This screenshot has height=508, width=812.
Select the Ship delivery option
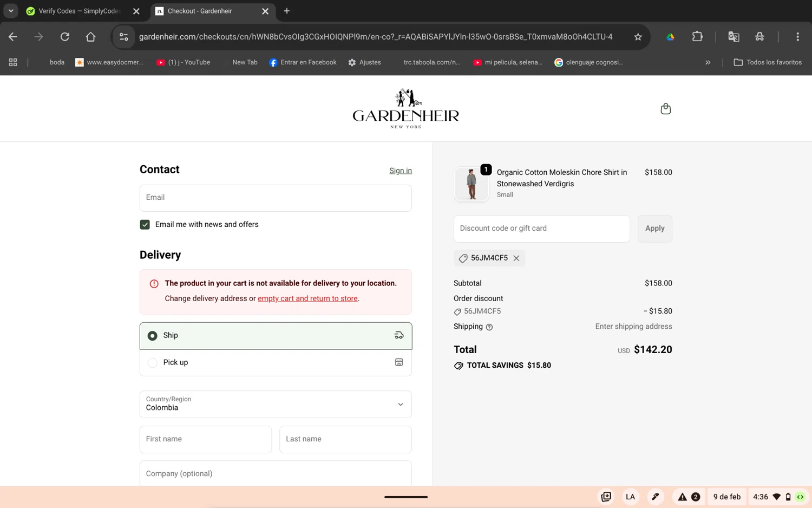[276, 336]
